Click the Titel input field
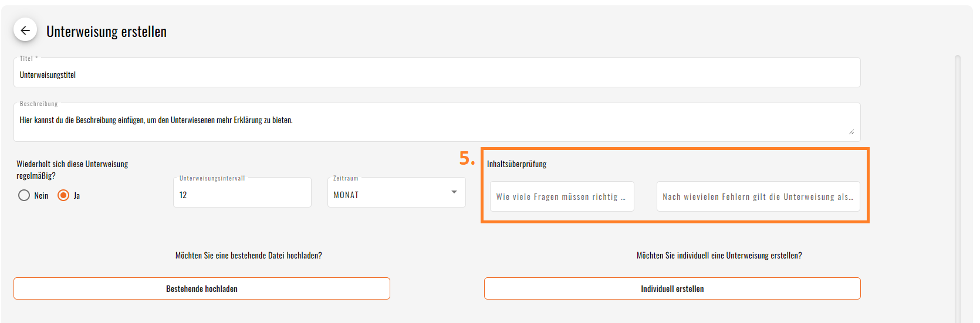 click(437, 73)
